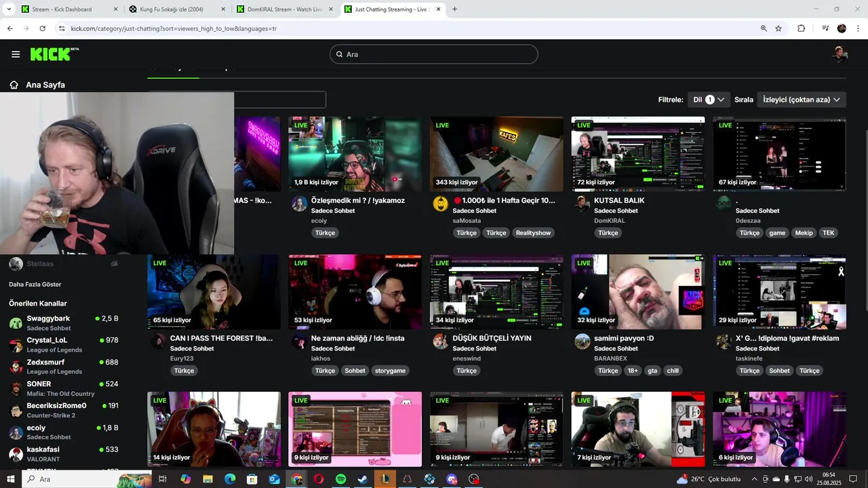Open the Dil language filter dropdown
Image resolution: width=868 pixels, height=488 pixels.
[x=709, y=100]
